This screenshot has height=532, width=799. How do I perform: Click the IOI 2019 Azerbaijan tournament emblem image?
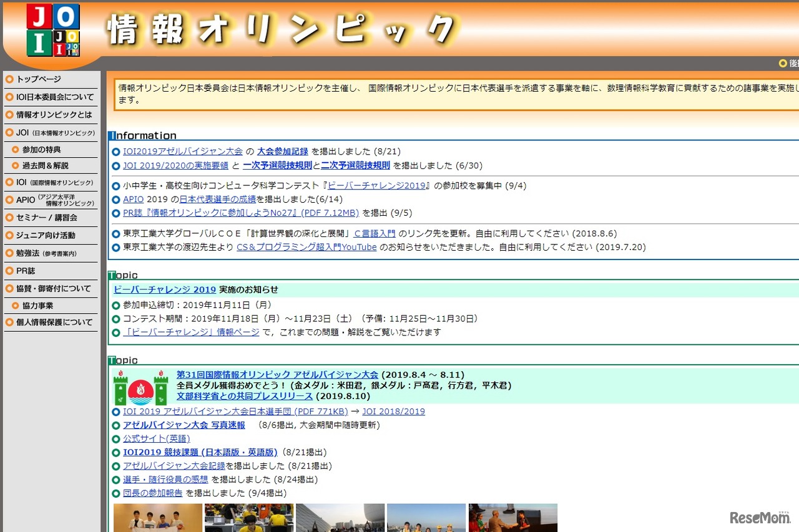point(140,387)
